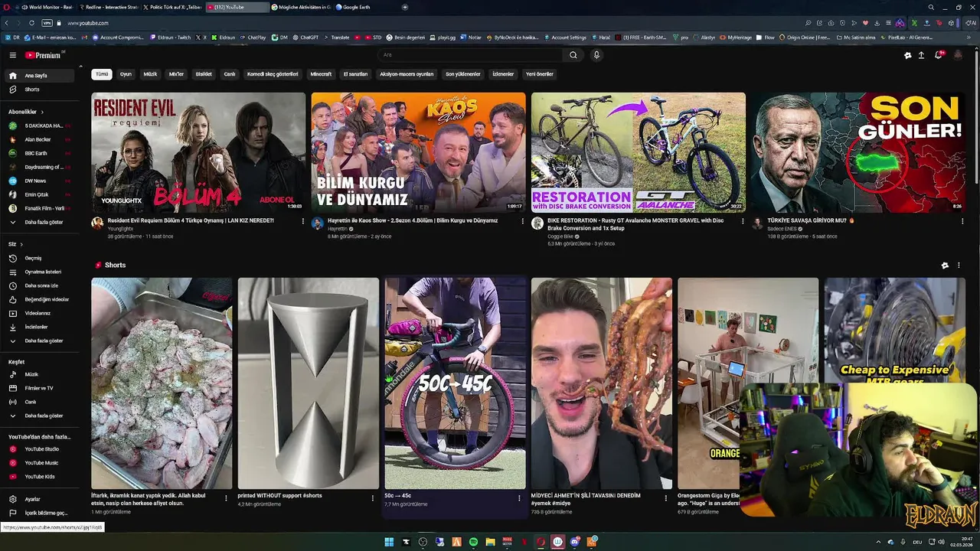Open Müzik under Keşfet
This screenshot has height=551, width=980.
[x=41, y=374]
